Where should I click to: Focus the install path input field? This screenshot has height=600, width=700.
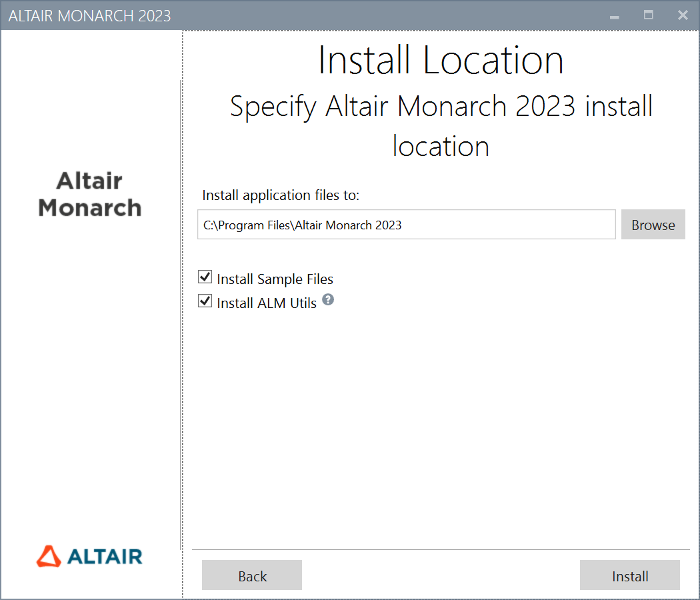[x=406, y=225]
